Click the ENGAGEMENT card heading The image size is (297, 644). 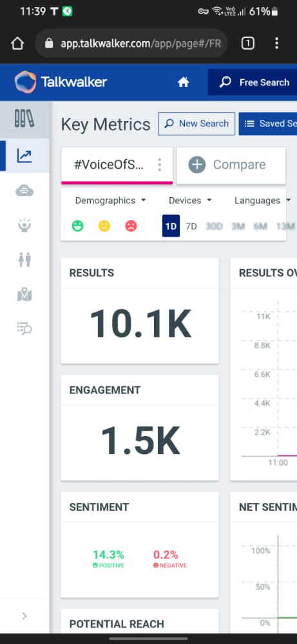105,390
